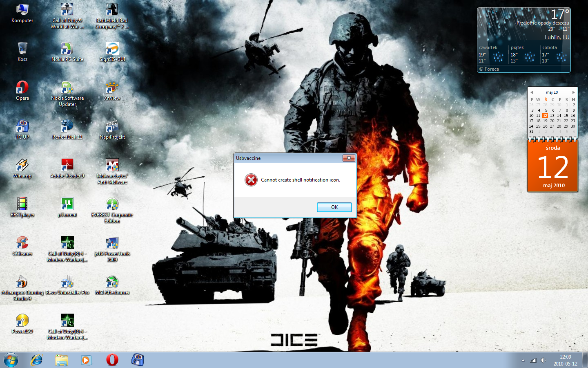
Task: Launch Opera from the taskbar
Action: click(112, 360)
